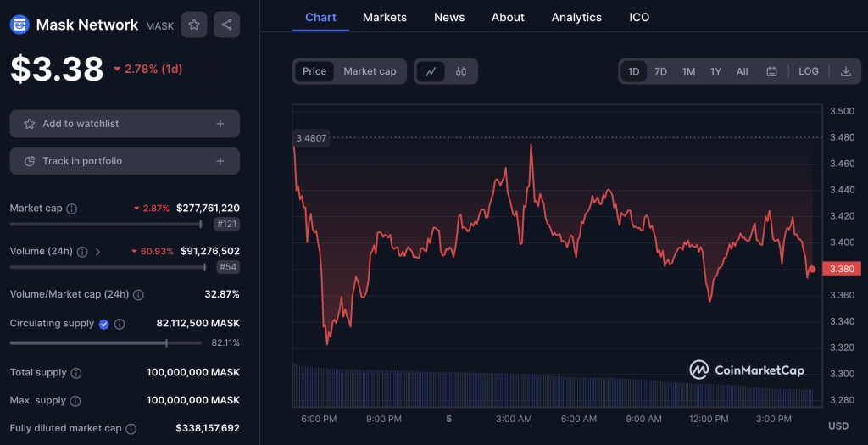Viewport: 868px width, 445px height.
Task: Click plus icon on Add to watchlist
Action: point(220,124)
